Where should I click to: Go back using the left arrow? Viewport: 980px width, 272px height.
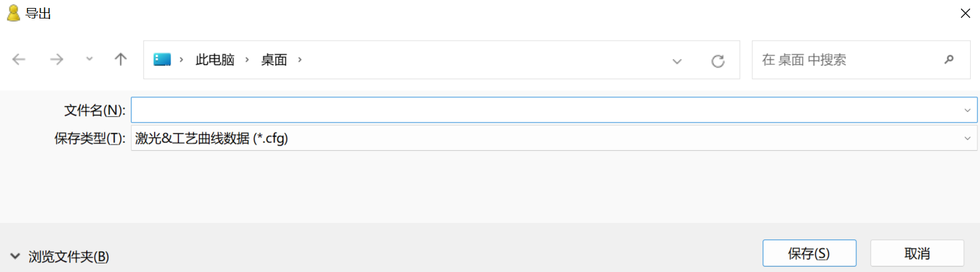pos(19,59)
